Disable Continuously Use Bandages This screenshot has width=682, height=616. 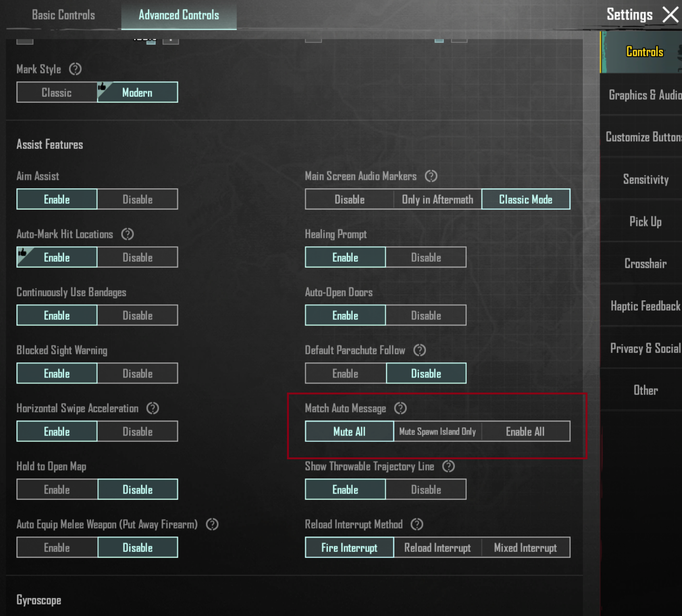click(x=138, y=315)
